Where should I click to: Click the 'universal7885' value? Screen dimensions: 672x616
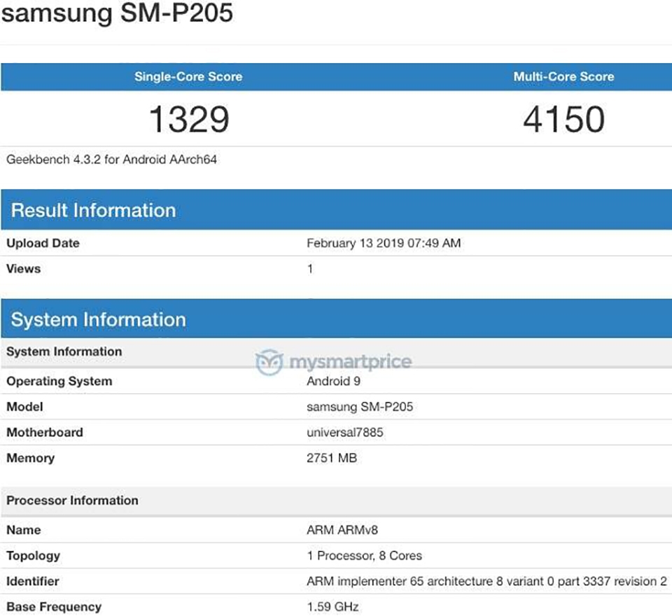pos(345,433)
